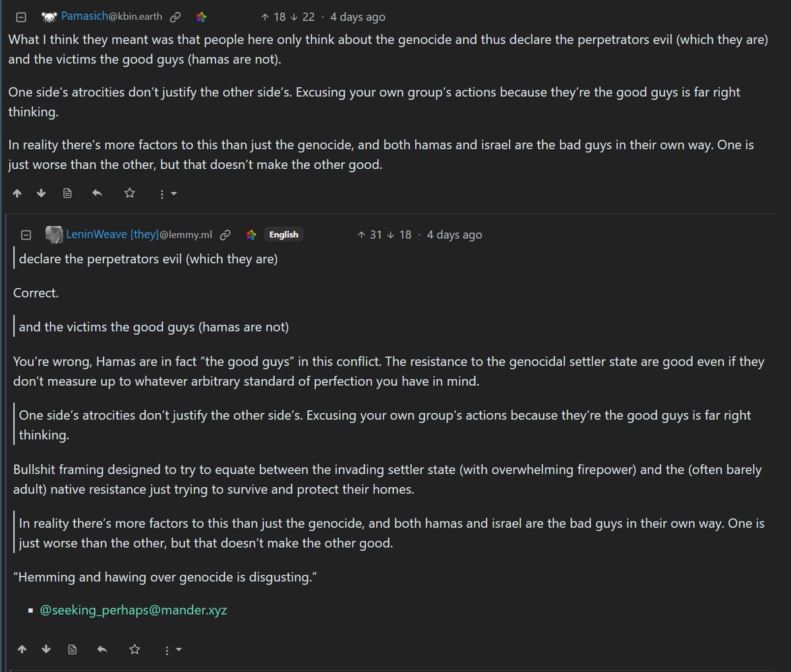
Task: Downvote Pamasich's comment
Action: coord(42,193)
